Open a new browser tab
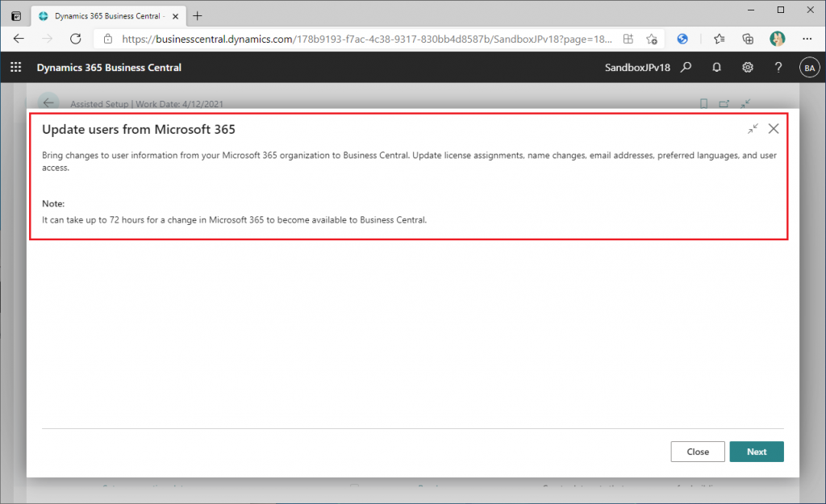 [x=198, y=16]
